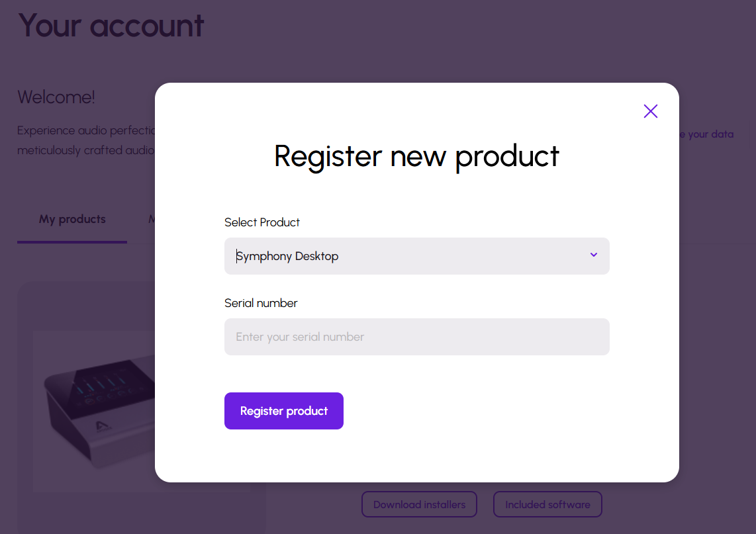This screenshot has height=534, width=756.
Task: Click the 'Your account' page heading
Action: 111,25
